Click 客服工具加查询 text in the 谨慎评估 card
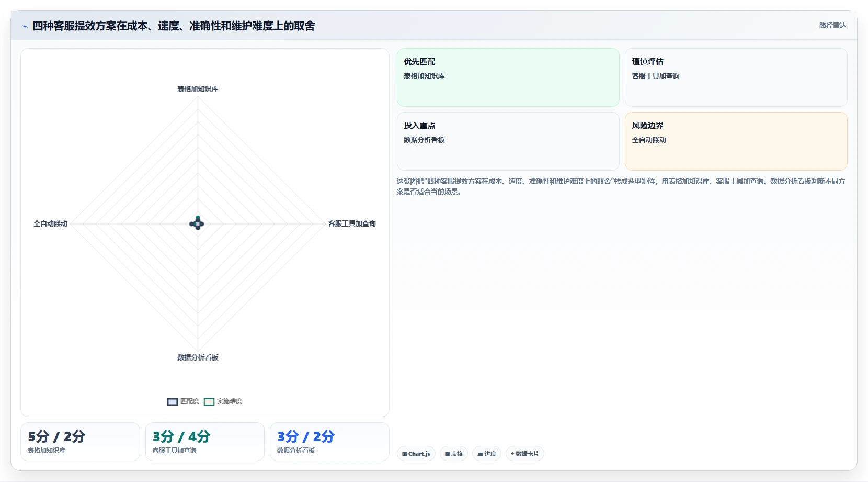 click(x=656, y=76)
